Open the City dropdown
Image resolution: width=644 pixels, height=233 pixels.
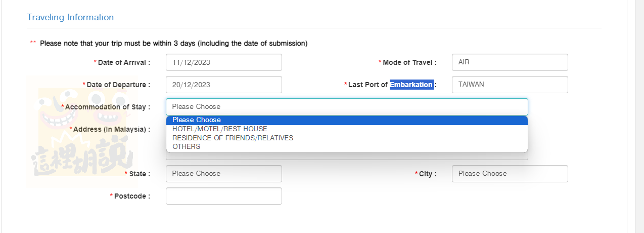click(x=510, y=174)
